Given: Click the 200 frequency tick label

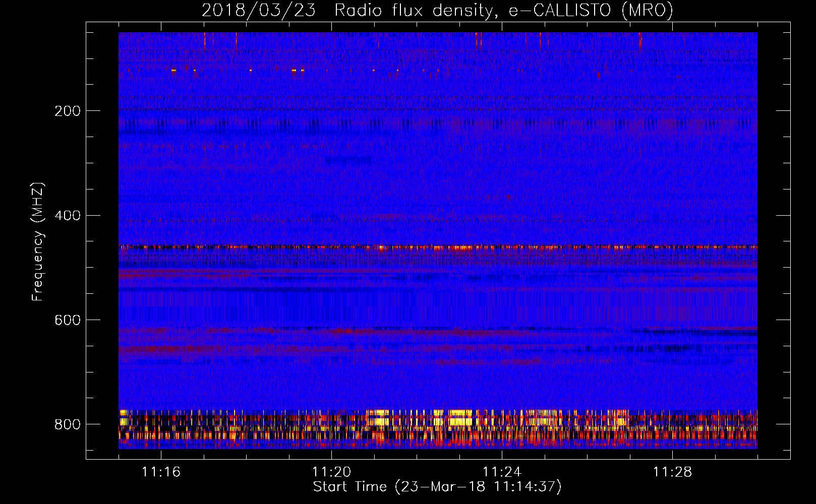Looking at the screenshot, I should pyautogui.click(x=67, y=111).
